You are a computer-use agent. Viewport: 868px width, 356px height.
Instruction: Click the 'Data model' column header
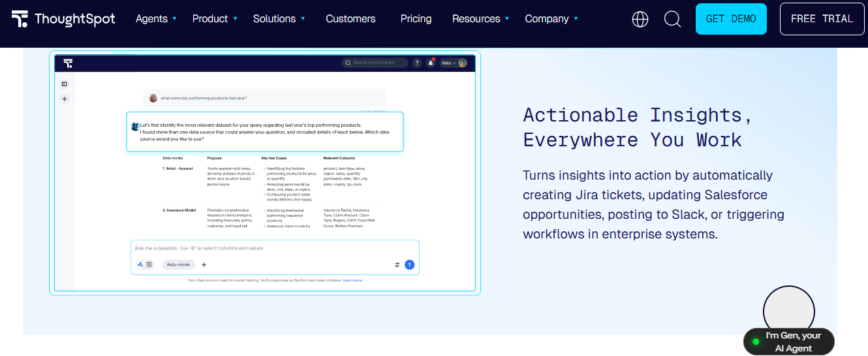[x=173, y=158]
